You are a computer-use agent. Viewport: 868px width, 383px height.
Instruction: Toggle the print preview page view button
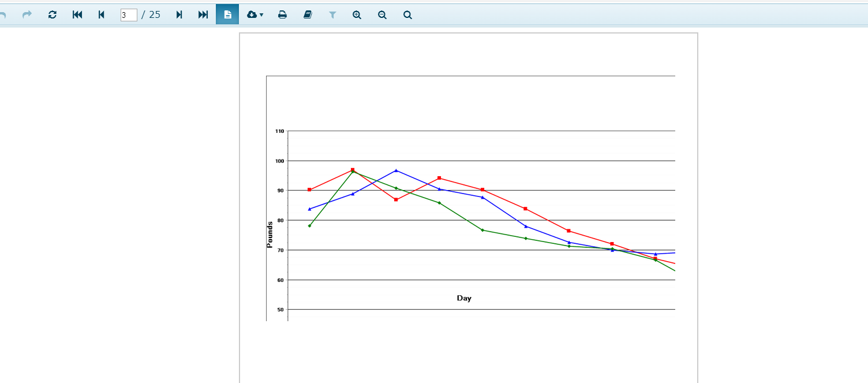pos(227,14)
